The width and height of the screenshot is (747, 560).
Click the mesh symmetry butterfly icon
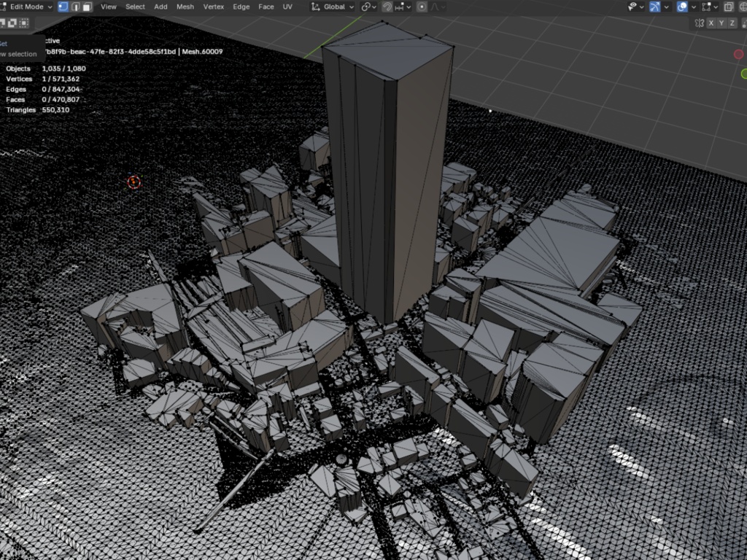pyautogui.click(x=700, y=23)
